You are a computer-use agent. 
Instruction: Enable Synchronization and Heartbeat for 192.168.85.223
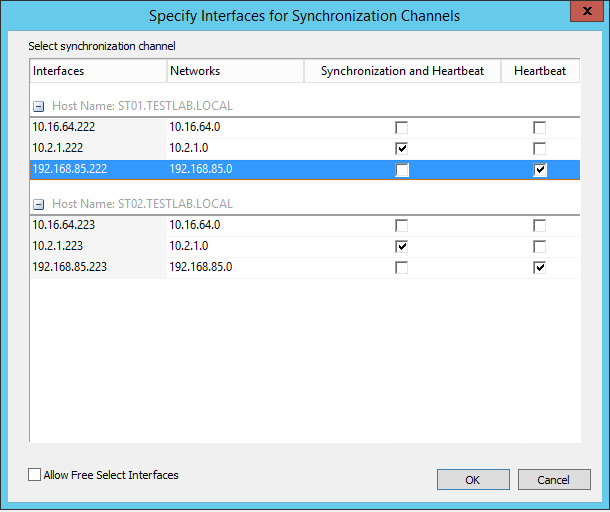point(402,267)
